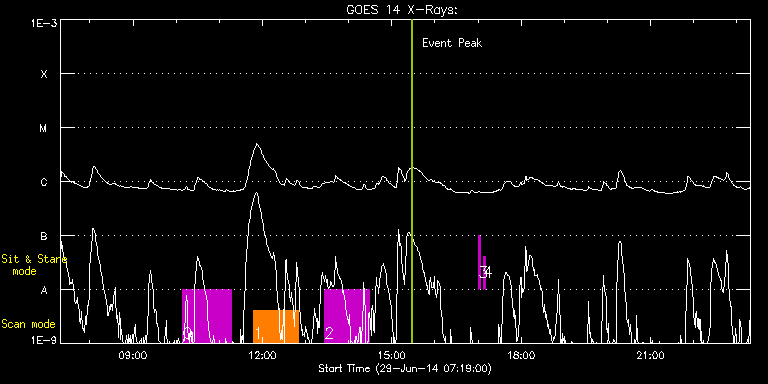
Task: Click the Event Peak text label
Action: [x=452, y=43]
